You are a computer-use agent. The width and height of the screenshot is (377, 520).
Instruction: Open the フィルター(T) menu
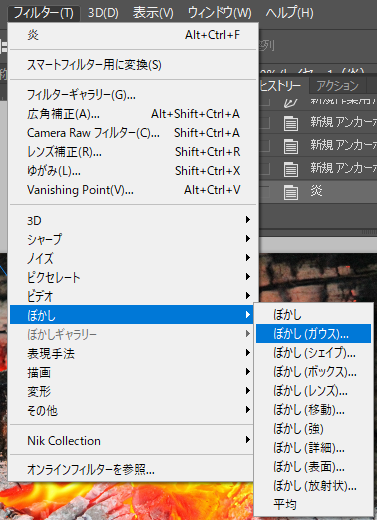point(44,13)
